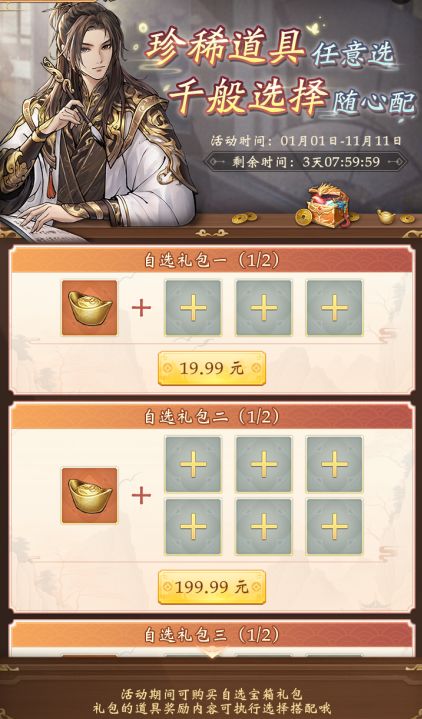Choose bottom-middle plus slot in 自选礼包二

click(x=264, y=527)
